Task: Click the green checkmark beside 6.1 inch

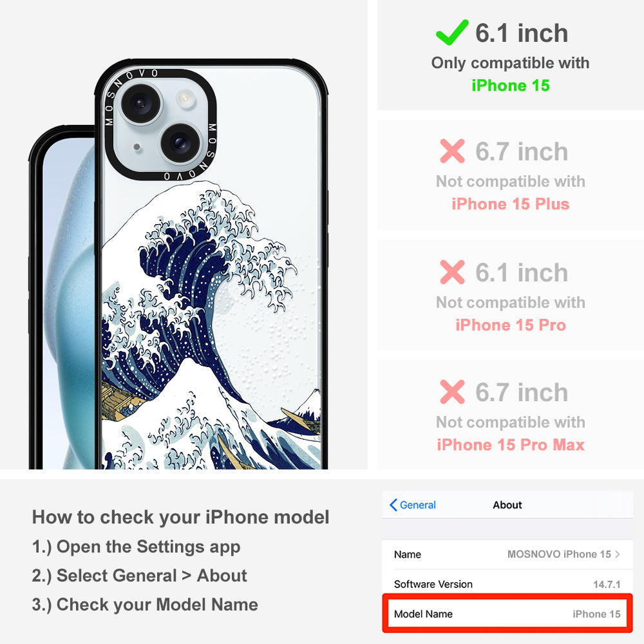Action: click(452, 32)
